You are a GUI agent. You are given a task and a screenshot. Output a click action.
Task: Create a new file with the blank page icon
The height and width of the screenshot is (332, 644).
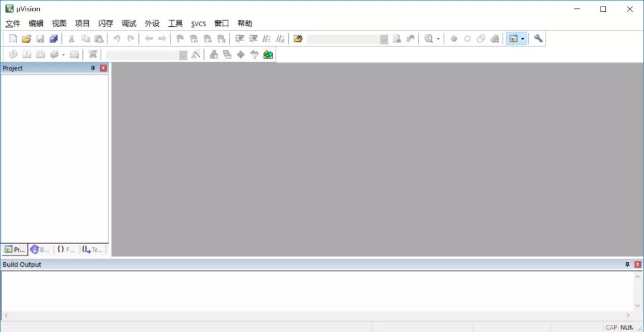click(x=13, y=39)
